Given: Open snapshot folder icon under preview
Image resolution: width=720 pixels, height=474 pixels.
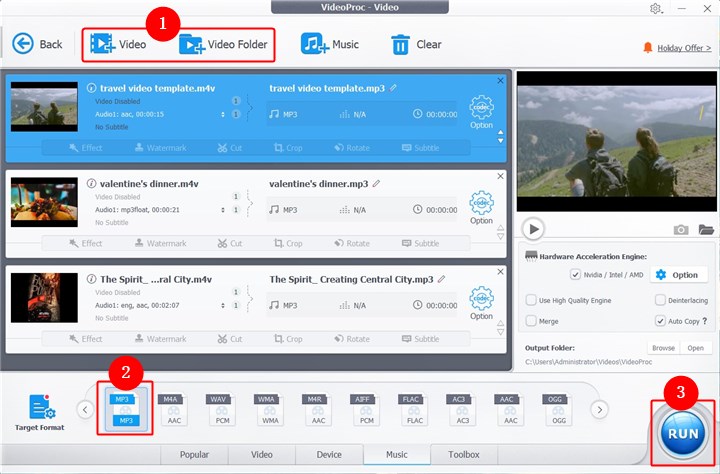Looking at the screenshot, I should 706,229.
